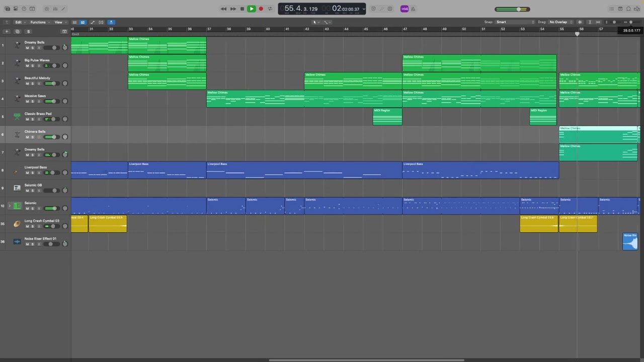
Task: Select the MIDI Region at bar 45
Action: pyautogui.click(x=387, y=117)
